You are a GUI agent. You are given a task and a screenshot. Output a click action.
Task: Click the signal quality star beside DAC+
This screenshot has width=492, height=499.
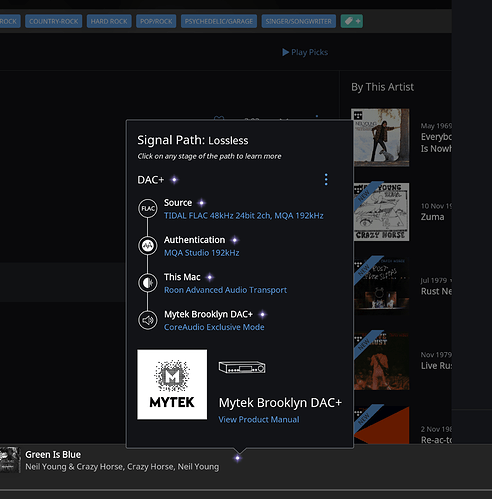click(174, 180)
